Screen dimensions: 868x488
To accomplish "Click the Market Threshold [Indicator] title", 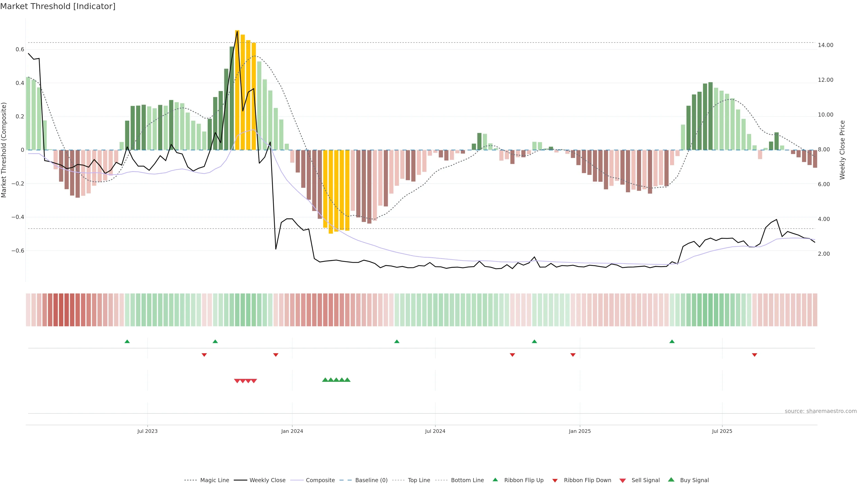I will [x=58, y=6].
